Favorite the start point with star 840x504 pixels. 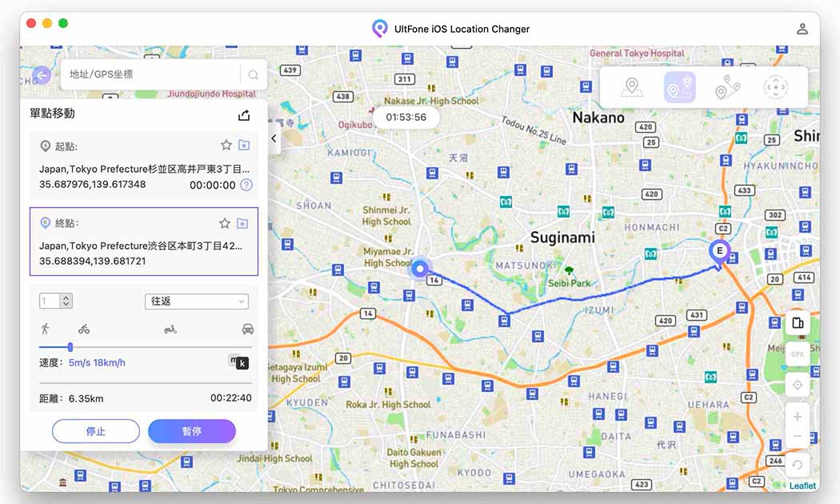(x=226, y=146)
